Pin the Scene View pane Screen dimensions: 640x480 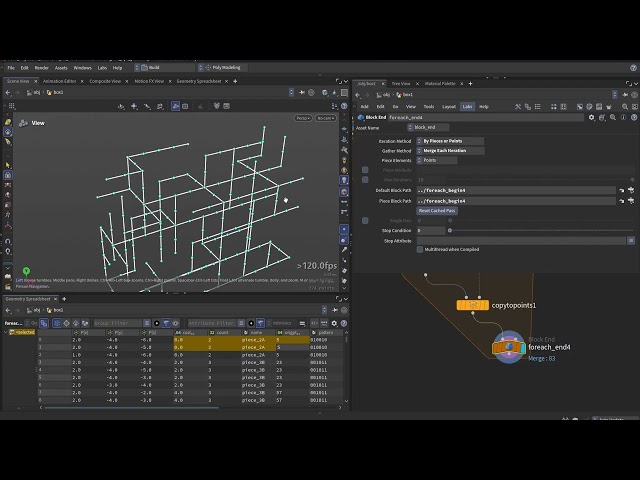pyautogui.click(x=302, y=93)
